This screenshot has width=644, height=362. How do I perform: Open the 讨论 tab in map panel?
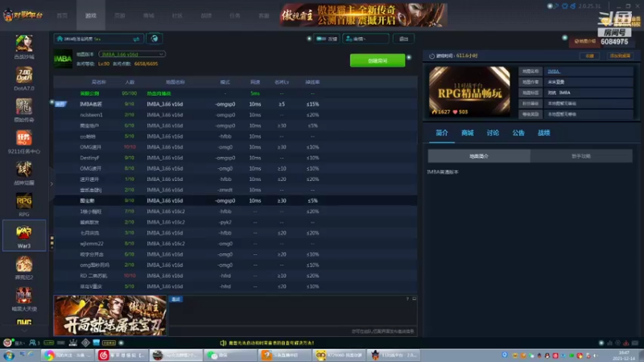[493, 133]
